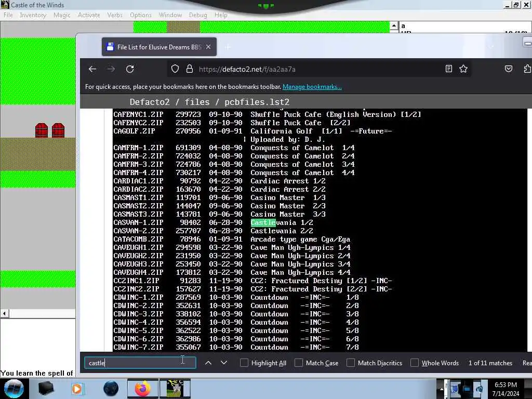Viewport: 532px width, 399px height.
Task: Open the Options menu
Action: click(x=140, y=15)
